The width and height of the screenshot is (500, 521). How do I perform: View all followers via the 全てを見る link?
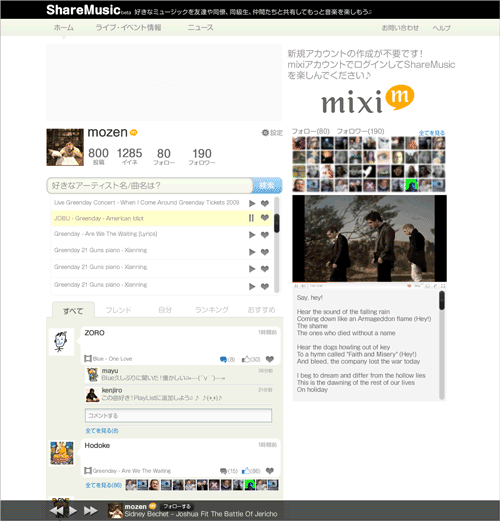432,133
